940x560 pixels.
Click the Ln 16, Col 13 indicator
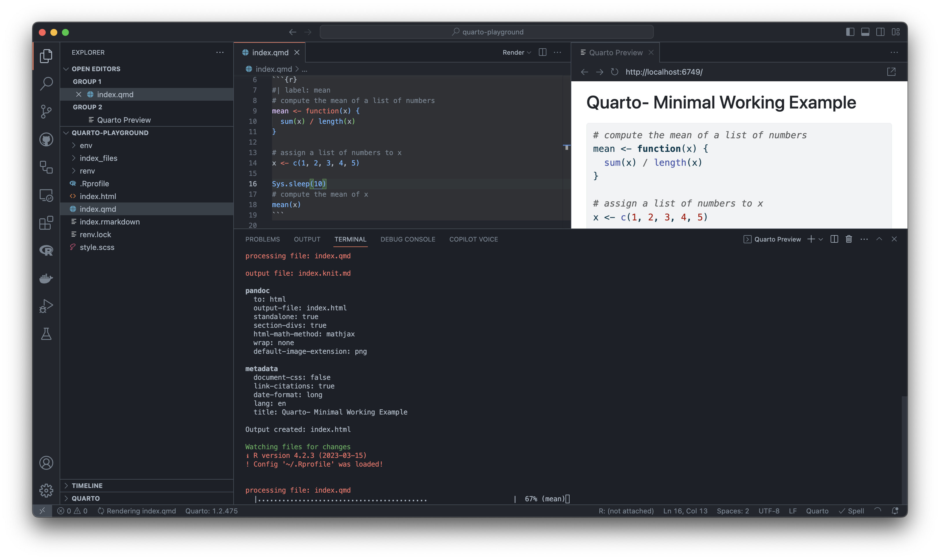click(x=685, y=511)
